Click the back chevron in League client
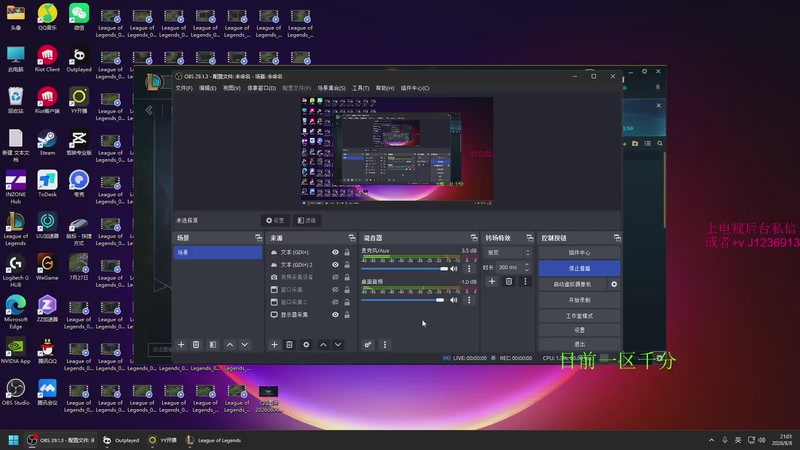This screenshot has height=450, width=800. 149,110
